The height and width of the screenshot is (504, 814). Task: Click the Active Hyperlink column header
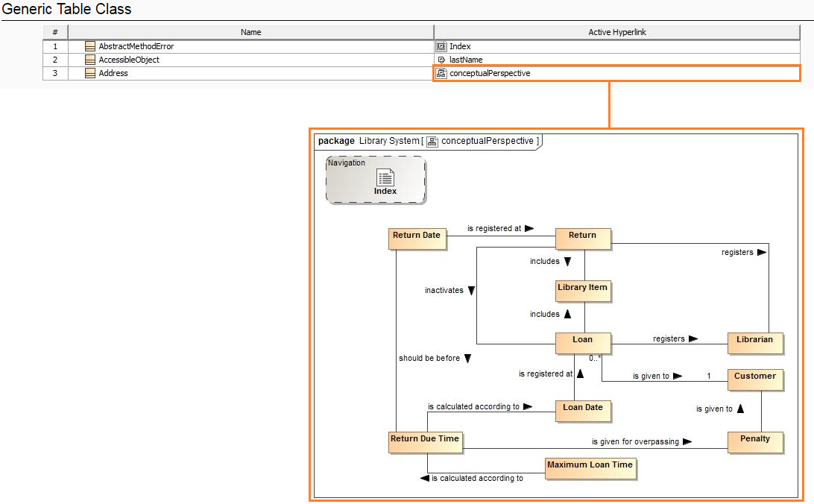616,32
